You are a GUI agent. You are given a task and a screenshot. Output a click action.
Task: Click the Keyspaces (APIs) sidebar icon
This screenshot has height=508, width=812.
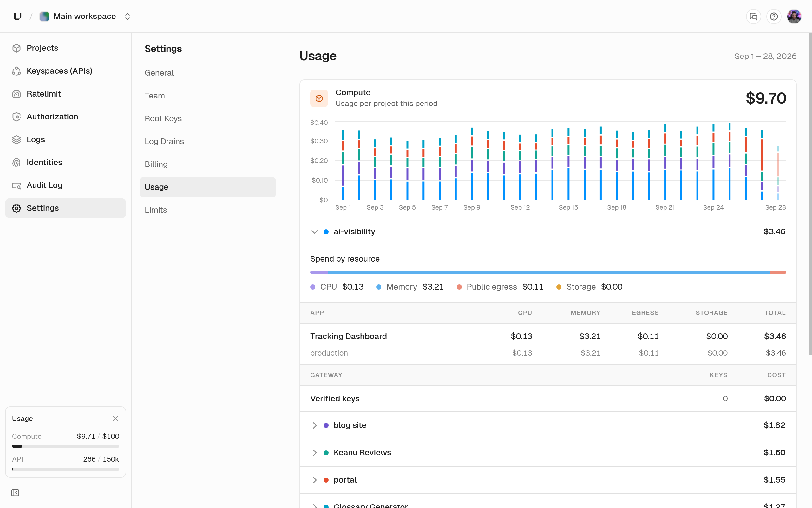pos(16,71)
